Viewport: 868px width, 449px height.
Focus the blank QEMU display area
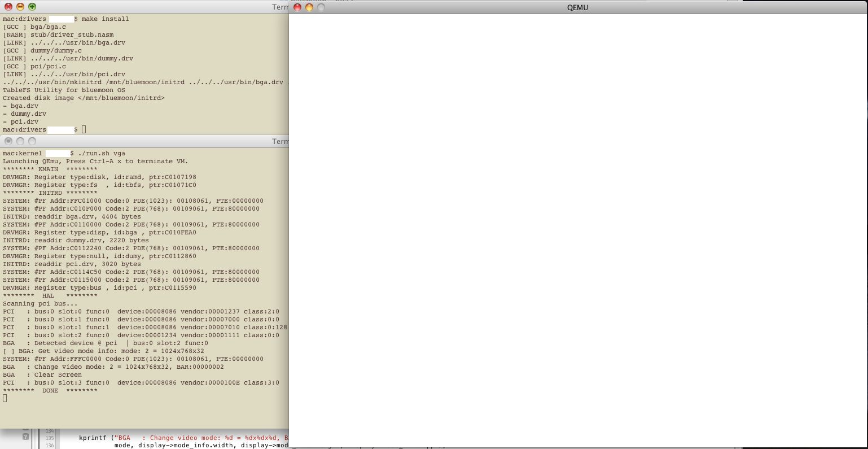[577, 230]
